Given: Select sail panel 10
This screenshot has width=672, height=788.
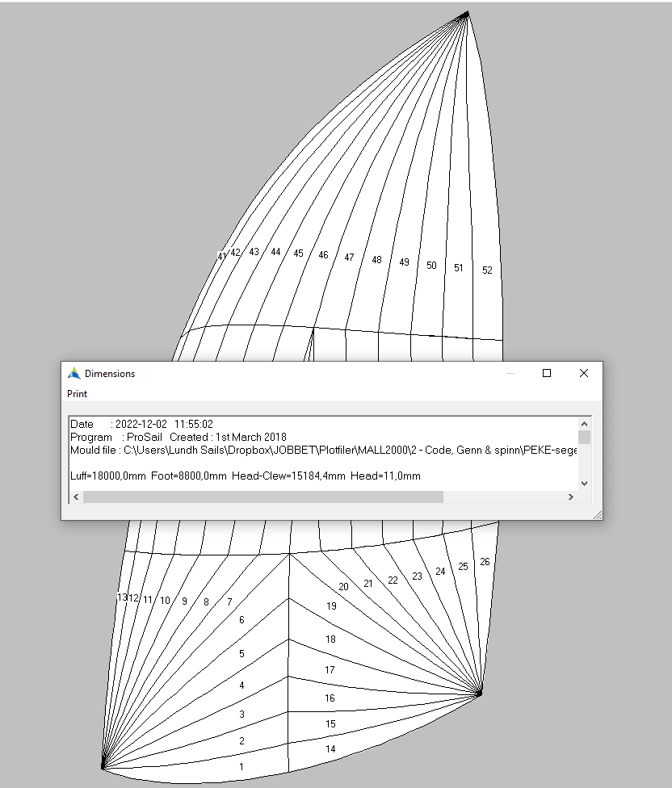Looking at the screenshot, I should pos(165,601).
